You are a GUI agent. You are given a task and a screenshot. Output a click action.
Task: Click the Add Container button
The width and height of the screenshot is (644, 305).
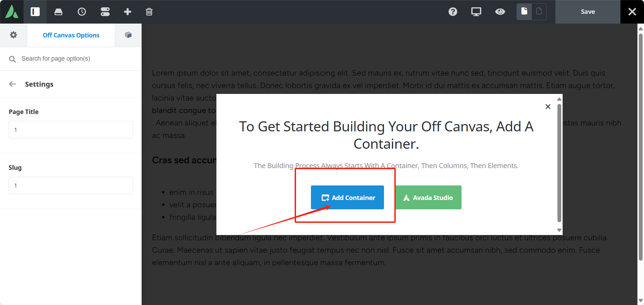click(347, 197)
